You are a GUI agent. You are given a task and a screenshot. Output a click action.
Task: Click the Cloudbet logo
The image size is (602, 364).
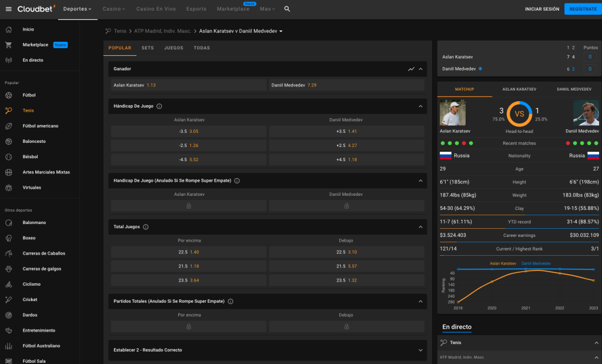pyautogui.click(x=36, y=8)
